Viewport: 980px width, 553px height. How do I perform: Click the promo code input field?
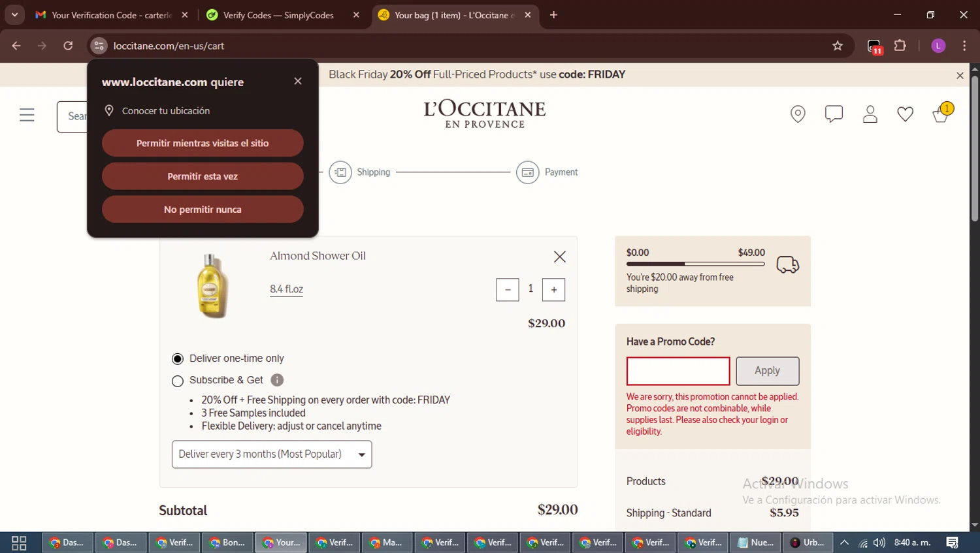pos(678,371)
